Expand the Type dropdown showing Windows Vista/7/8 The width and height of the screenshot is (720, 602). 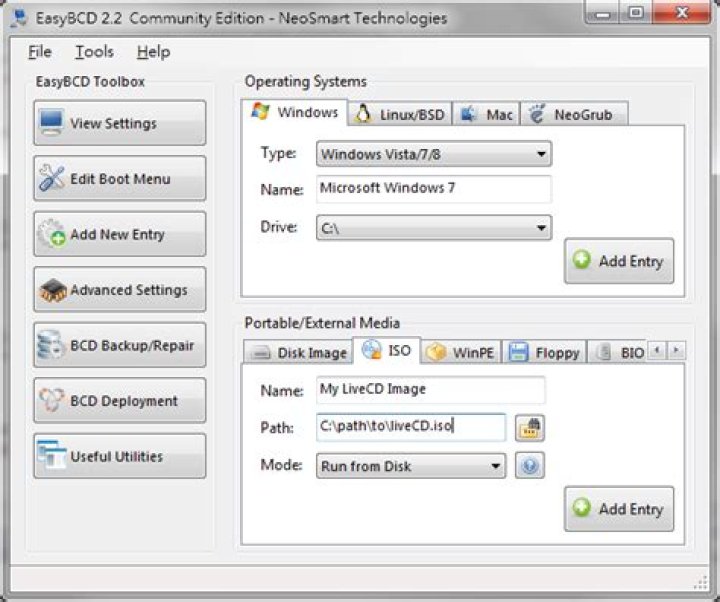click(x=434, y=154)
